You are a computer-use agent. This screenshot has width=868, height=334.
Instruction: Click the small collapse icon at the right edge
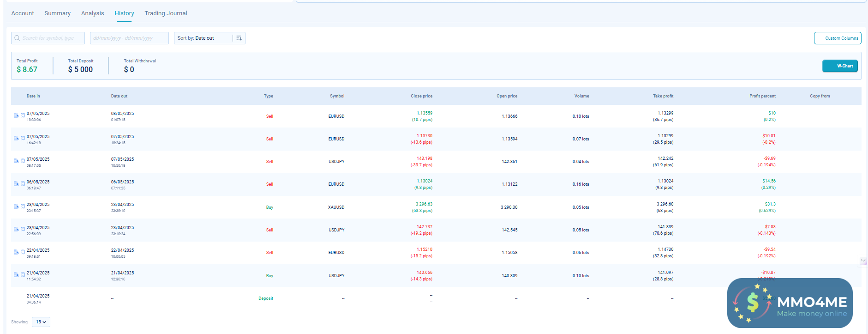coord(863,261)
